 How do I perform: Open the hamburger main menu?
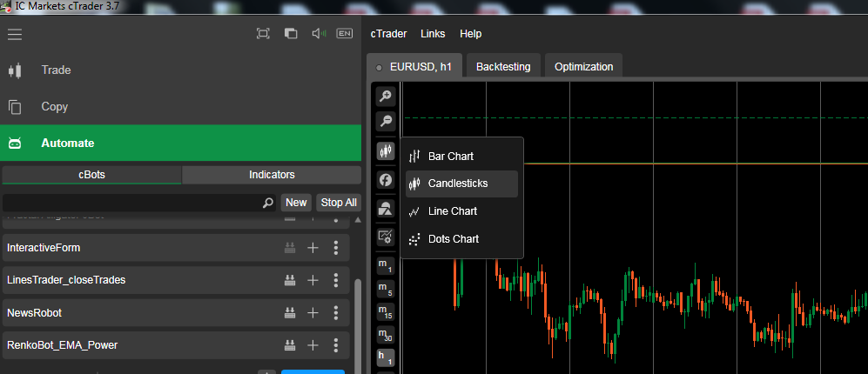15,34
